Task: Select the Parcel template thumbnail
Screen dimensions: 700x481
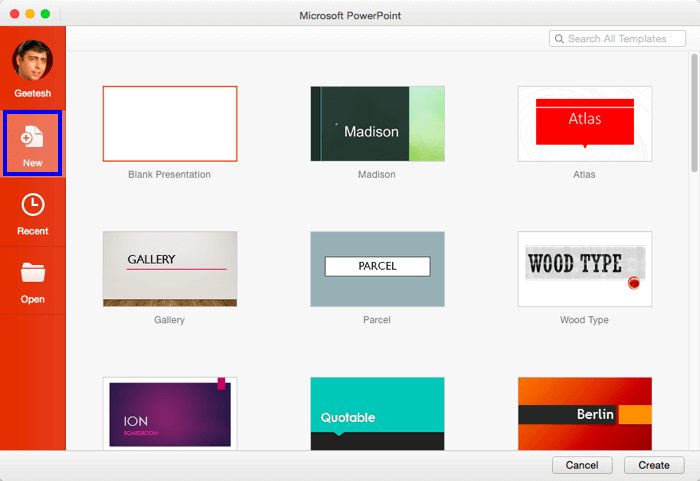Action: (377, 269)
